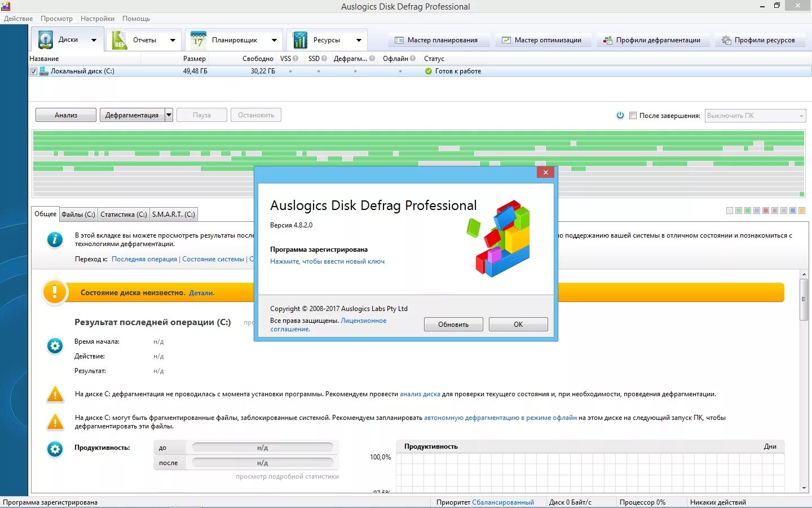Click the Офлайн column help icon
This screenshot has height=508, width=812.
click(x=413, y=58)
